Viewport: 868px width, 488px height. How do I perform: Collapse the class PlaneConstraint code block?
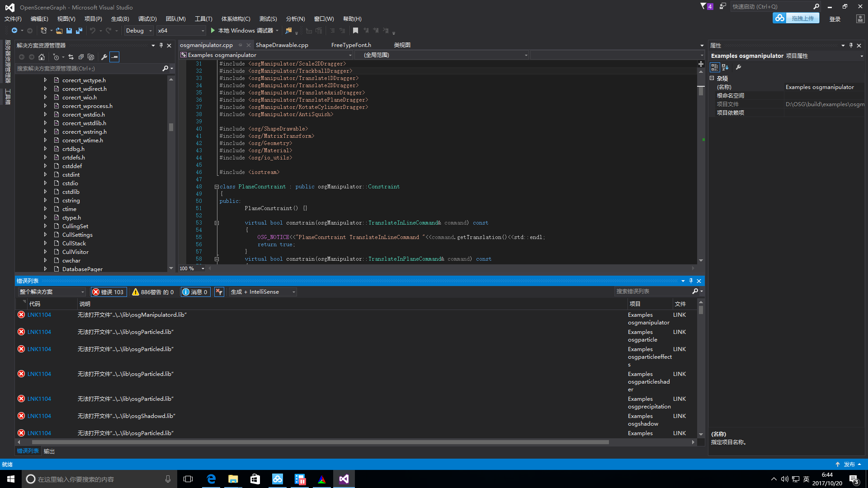(217, 187)
